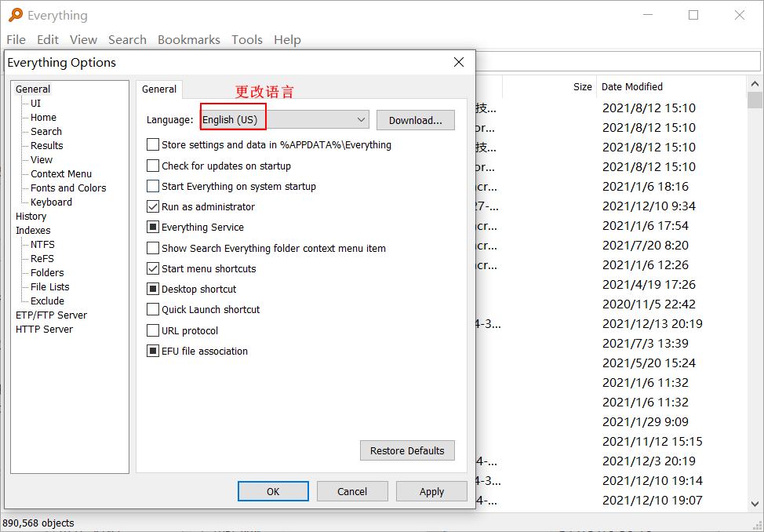Maximize the Everything window
Image resolution: width=764 pixels, height=532 pixels.
click(x=693, y=15)
